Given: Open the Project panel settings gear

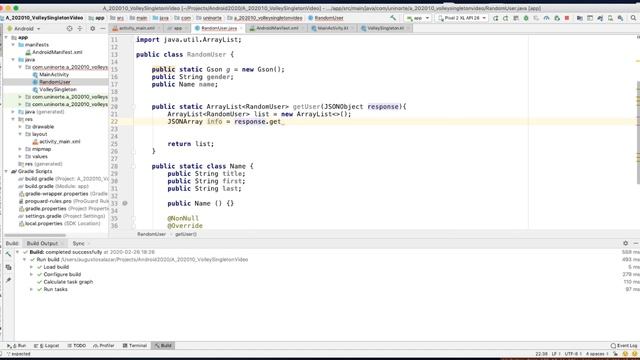Looking at the screenshot, I should point(93,29).
